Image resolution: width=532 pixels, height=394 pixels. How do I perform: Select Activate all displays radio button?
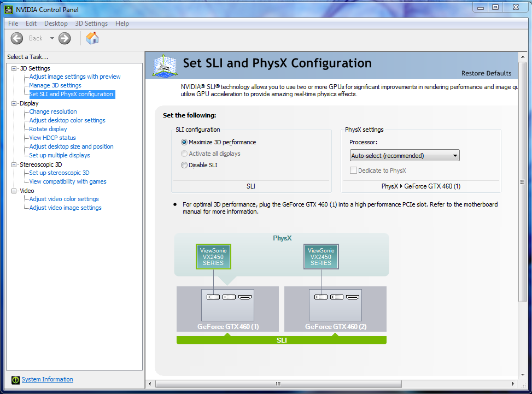coord(184,154)
